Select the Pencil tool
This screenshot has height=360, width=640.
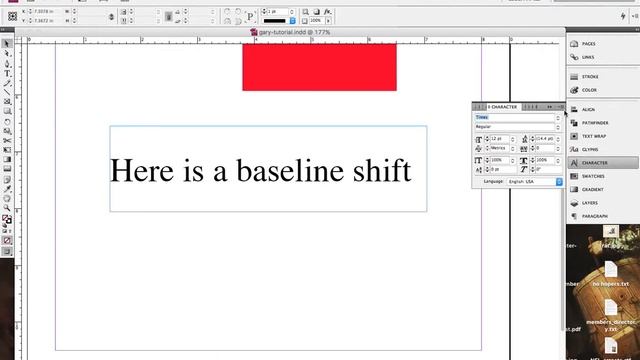7,83
